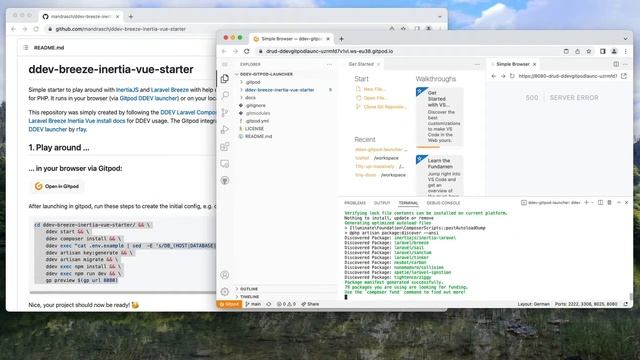Viewport: 640px width, 360px height.
Task: Select the Terminal tab
Action: click(x=408, y=203)
